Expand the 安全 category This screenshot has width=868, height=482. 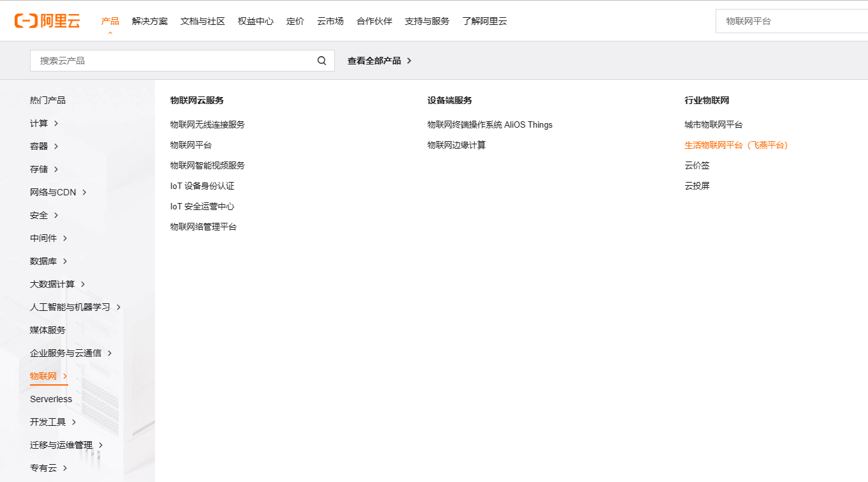[x=44, y=215]
